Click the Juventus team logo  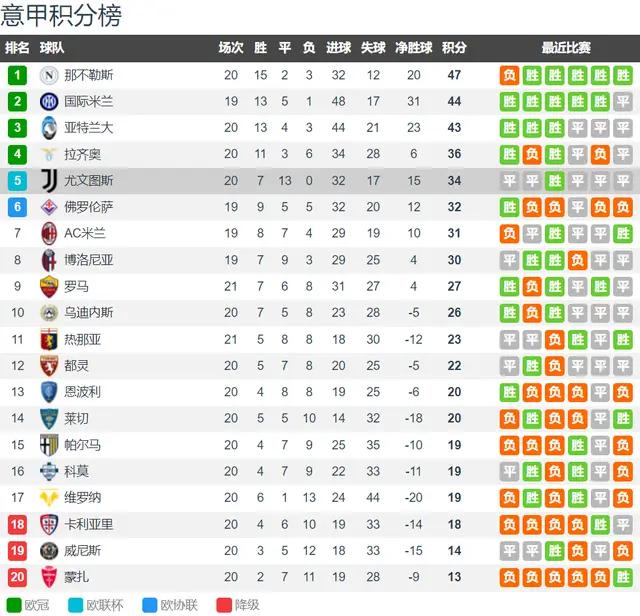(48, 180)
